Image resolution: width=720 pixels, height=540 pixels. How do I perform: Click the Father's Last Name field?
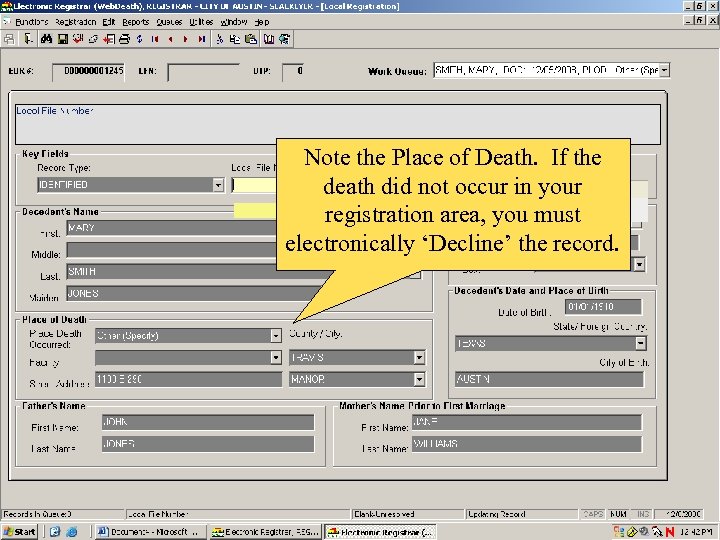[208, 444]
